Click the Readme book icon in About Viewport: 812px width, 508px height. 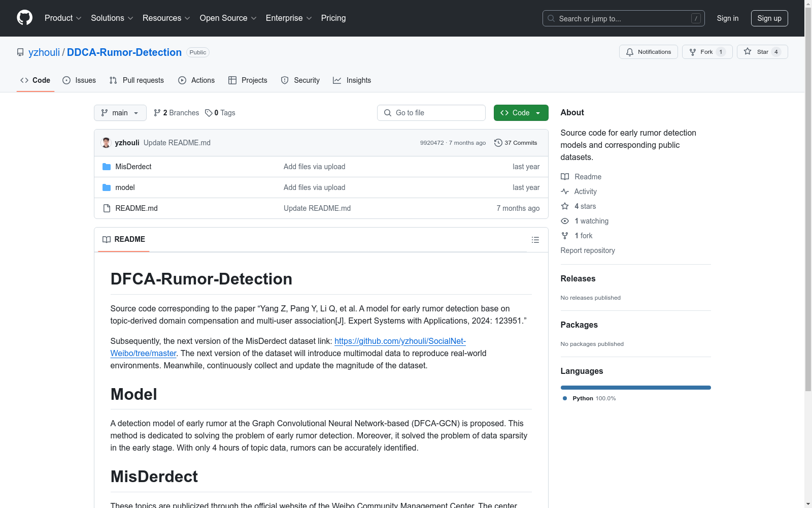coord(565,177)
